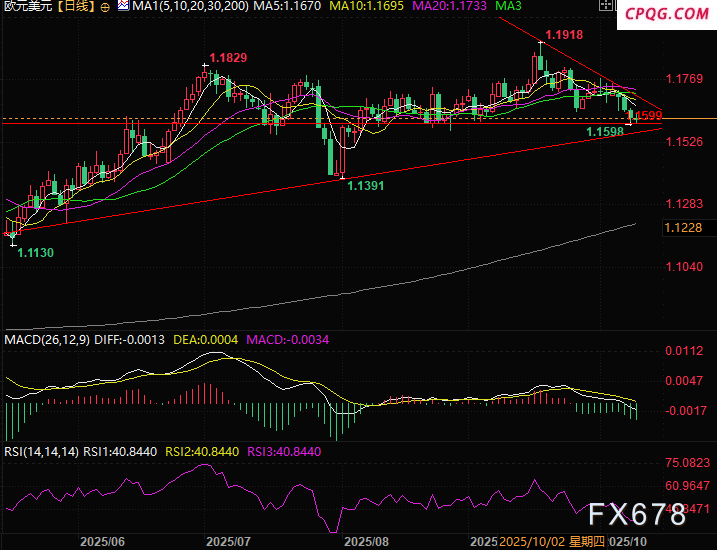Click the 1.1391 low price label

367,186
